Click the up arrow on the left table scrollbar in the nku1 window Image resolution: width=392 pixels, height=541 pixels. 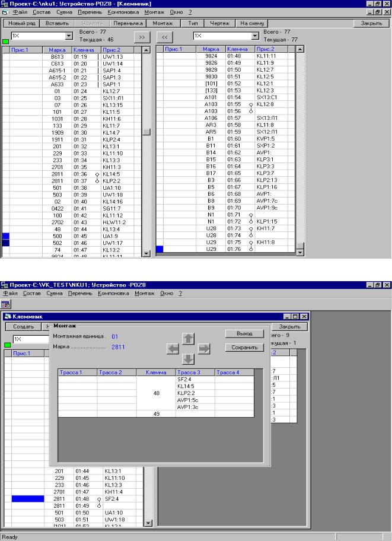point(146,50)
